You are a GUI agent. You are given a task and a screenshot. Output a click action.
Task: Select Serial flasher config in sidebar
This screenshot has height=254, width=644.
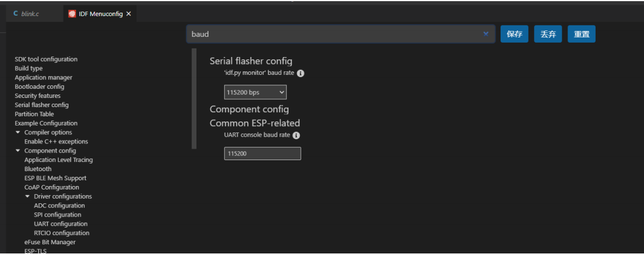tap(42, 105)
